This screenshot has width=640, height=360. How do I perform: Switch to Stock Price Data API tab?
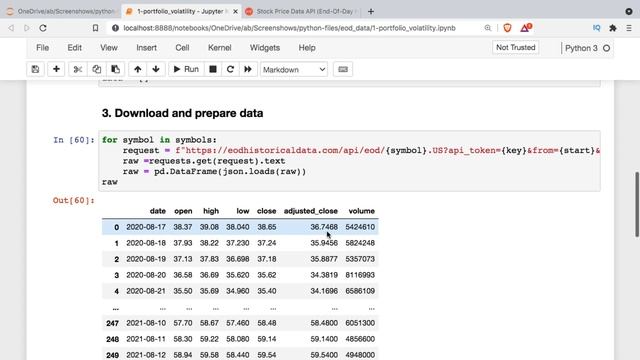point(301,11)
